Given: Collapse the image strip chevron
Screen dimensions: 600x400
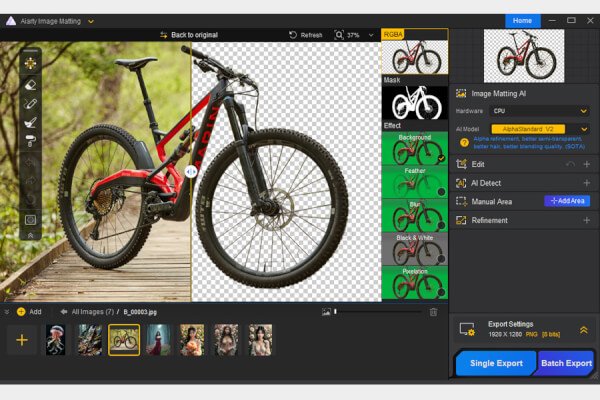Looking at the screenshot, I should coord(7,312).
